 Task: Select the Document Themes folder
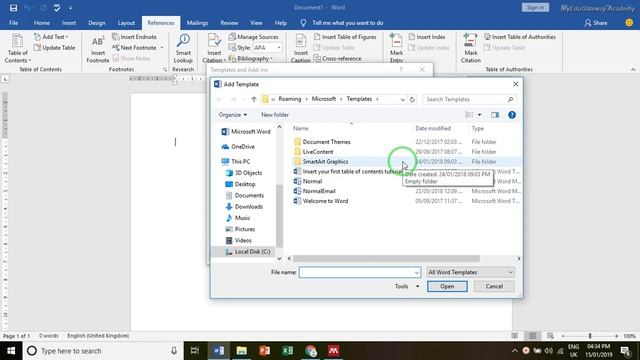[326, 142]
